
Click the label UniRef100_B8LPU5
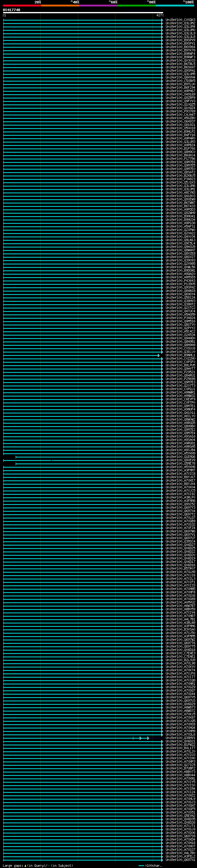tap(180, 365)
